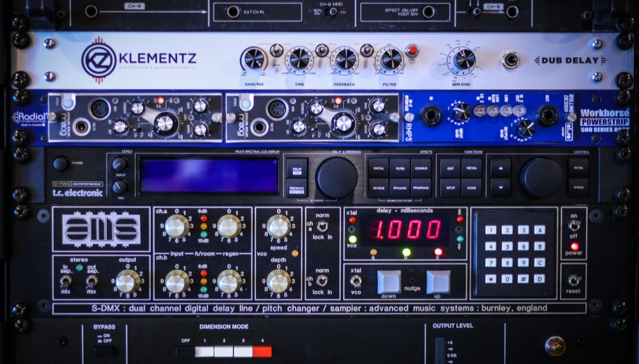Click the Klementz FEEDBACK knob

point(344,59)
